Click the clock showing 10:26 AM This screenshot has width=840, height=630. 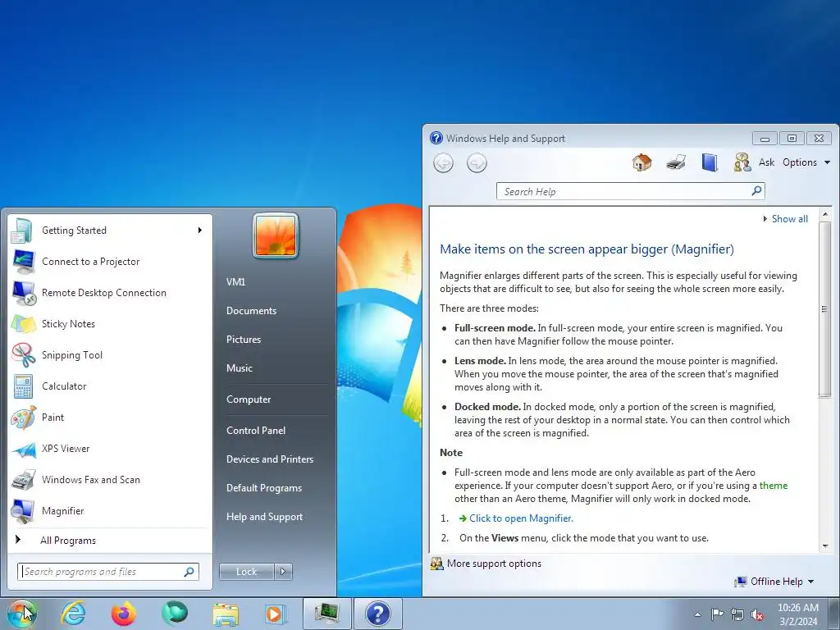[798, 608]
